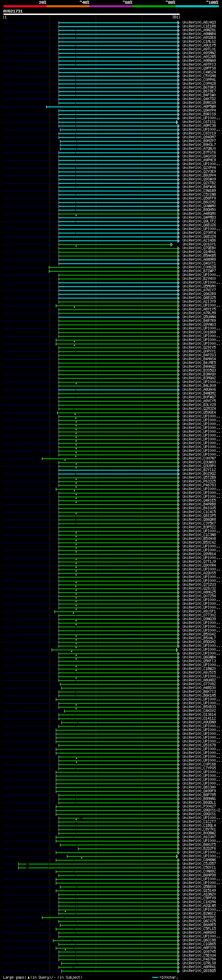The height and width of the screenshot is (980, 222).
Task: Select hit UniRef100_Q9AYP4
Action: [199, 111]
